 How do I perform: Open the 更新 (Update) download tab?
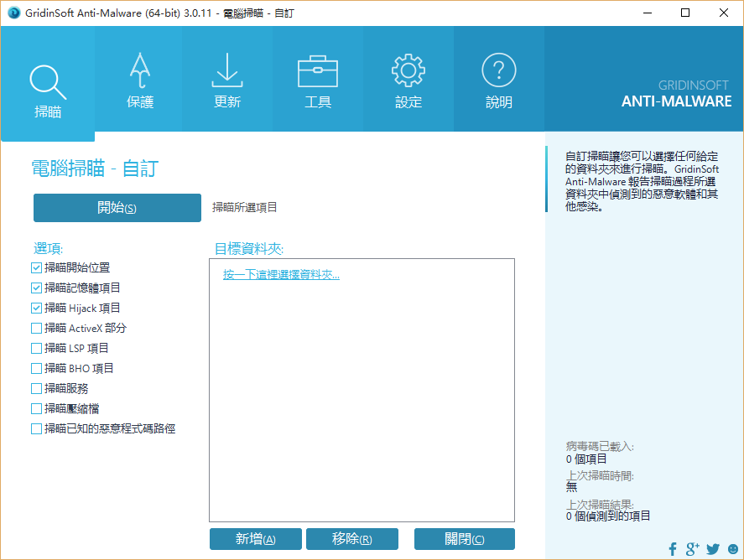point(227,79)
